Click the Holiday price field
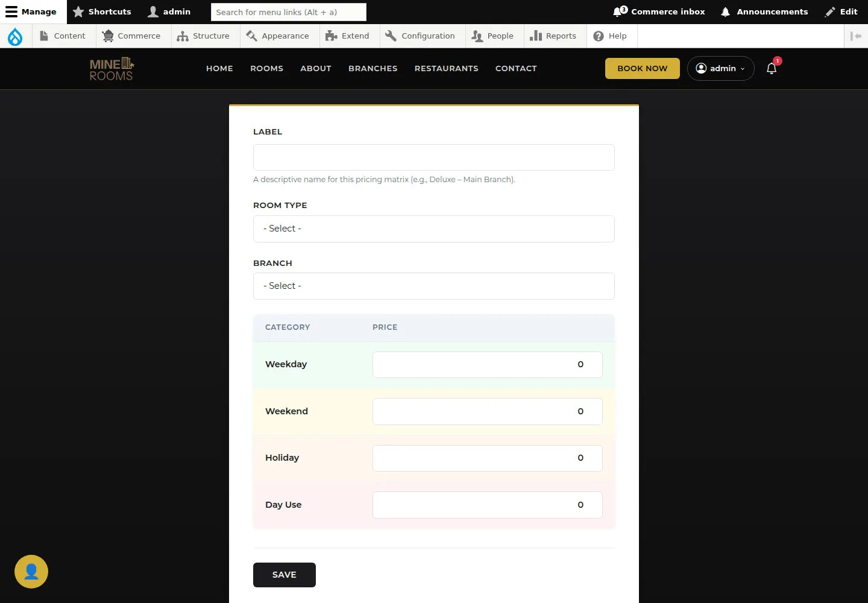The width and height of the screenshot is (868, 603). [x=488, y=458]
